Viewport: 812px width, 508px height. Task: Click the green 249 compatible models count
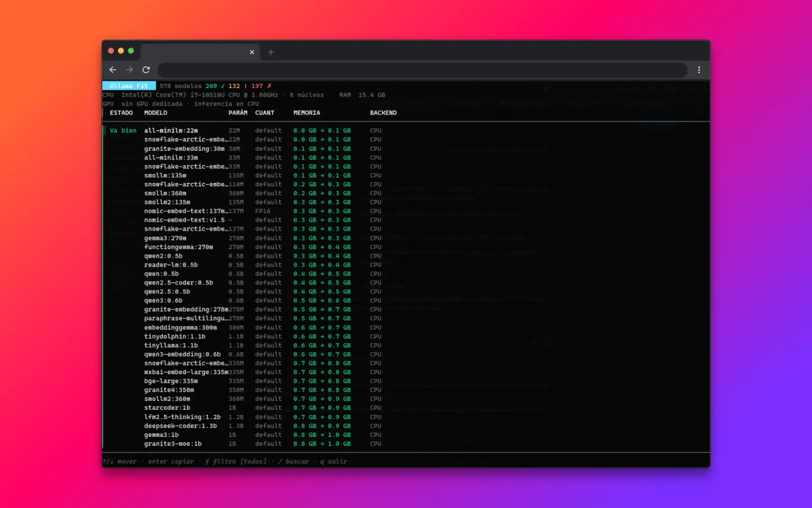point(215,86)
